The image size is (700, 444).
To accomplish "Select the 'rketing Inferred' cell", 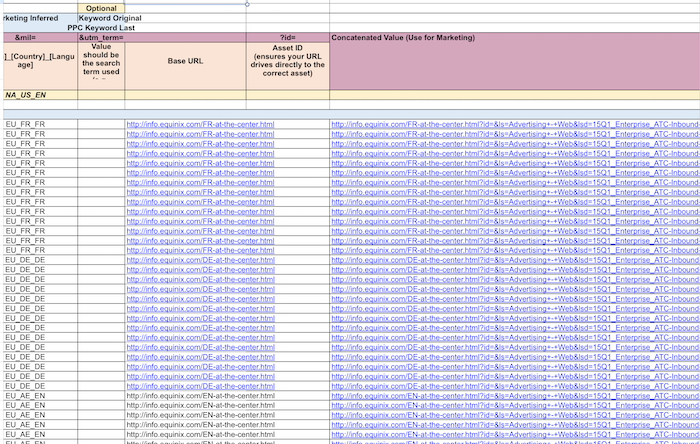I will coord(40,18).
